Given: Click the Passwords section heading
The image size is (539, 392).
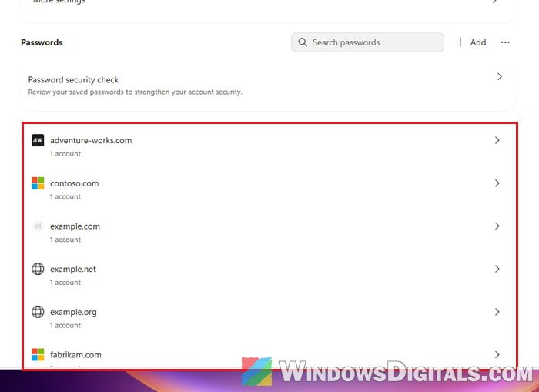Looking at the screenshot, I should click(42, 42).
